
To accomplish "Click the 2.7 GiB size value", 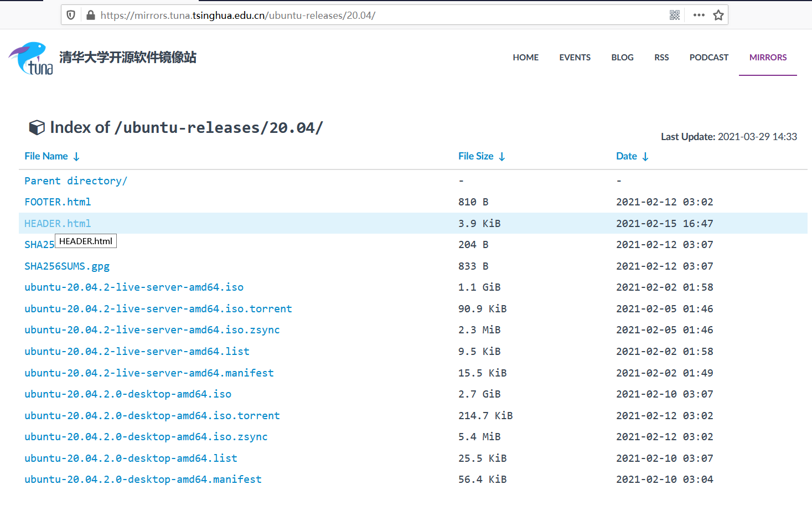I will tap(479, 394).
